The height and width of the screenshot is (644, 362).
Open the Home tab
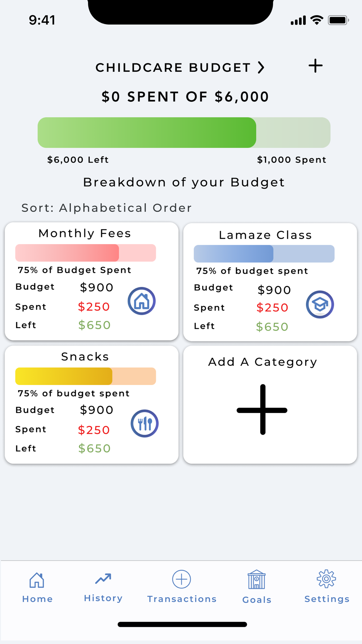pos(37,587)
